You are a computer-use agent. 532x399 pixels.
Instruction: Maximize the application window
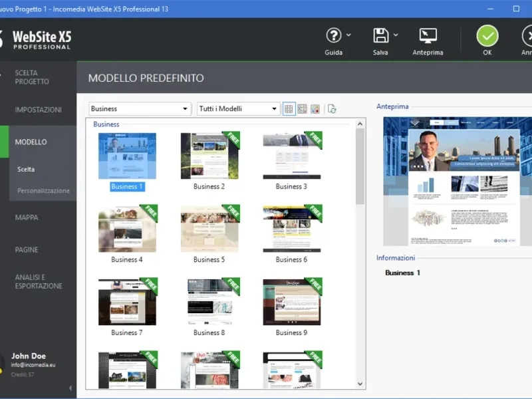(x=516, y=9)
